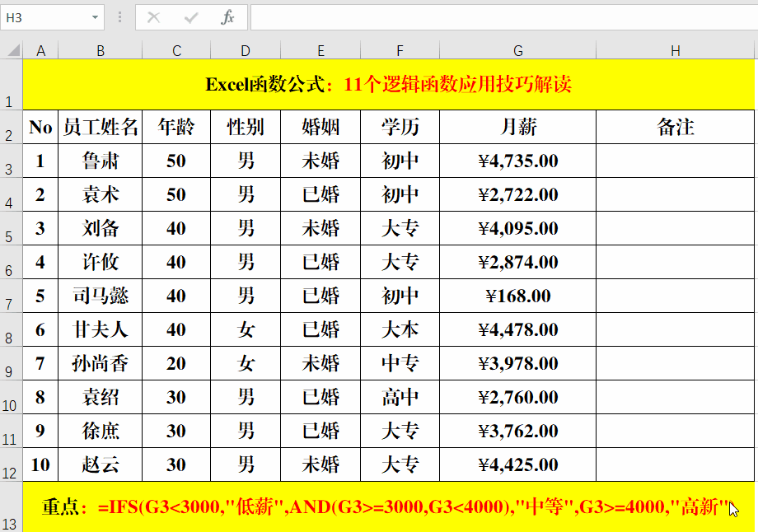Screen dimensions: 758x532
Task: Click the 大本 education cell
Action: coord(400,329)
